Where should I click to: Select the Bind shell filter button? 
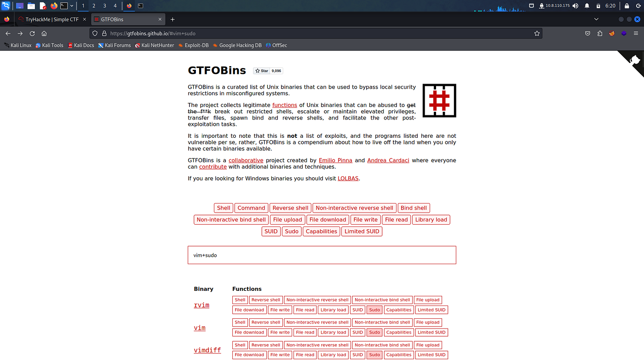coord(414,208)
